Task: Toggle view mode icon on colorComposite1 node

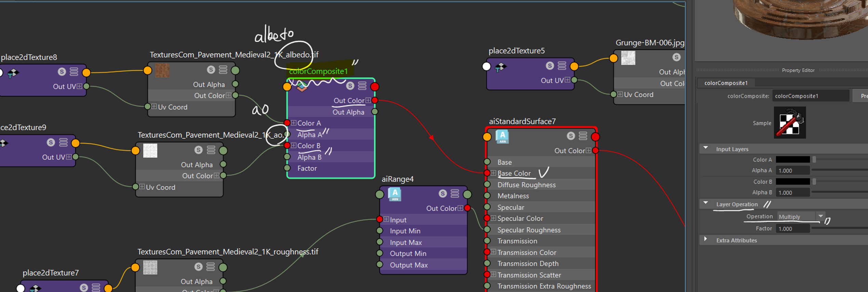Action: 362,86
